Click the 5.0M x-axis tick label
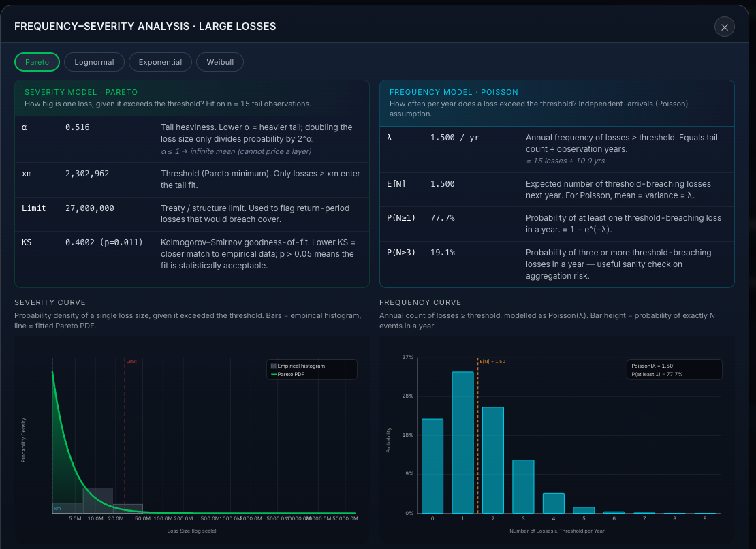The height and width of the screenshot is (549, 756). (75, 518)
